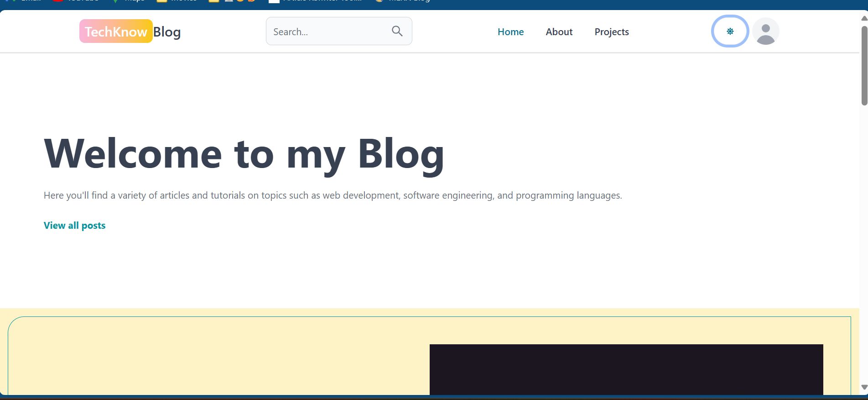
Task: Select the dark post image thumbnail
Action: pos(626,369)
